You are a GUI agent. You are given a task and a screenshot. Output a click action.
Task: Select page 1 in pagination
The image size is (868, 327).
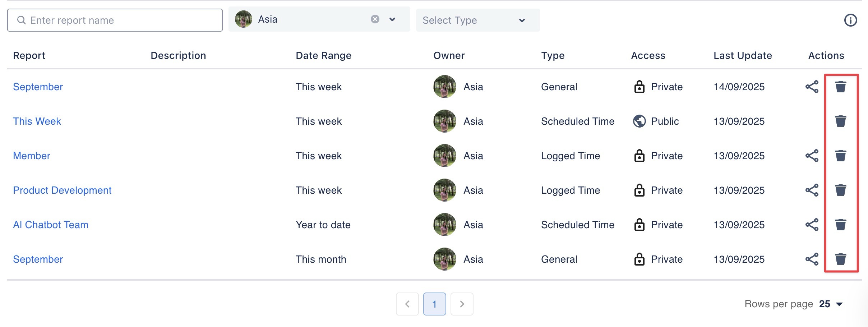tap(434, 304)
